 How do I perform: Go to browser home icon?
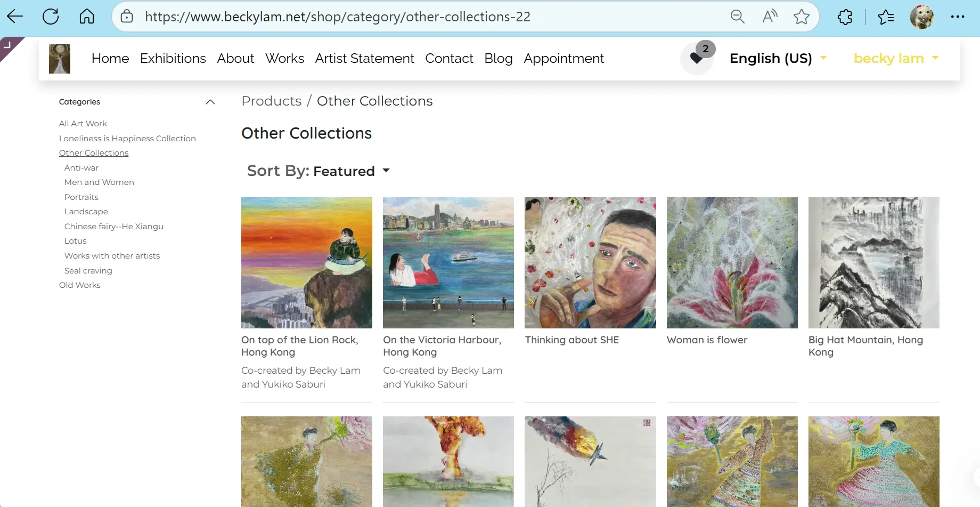point(87,17)
